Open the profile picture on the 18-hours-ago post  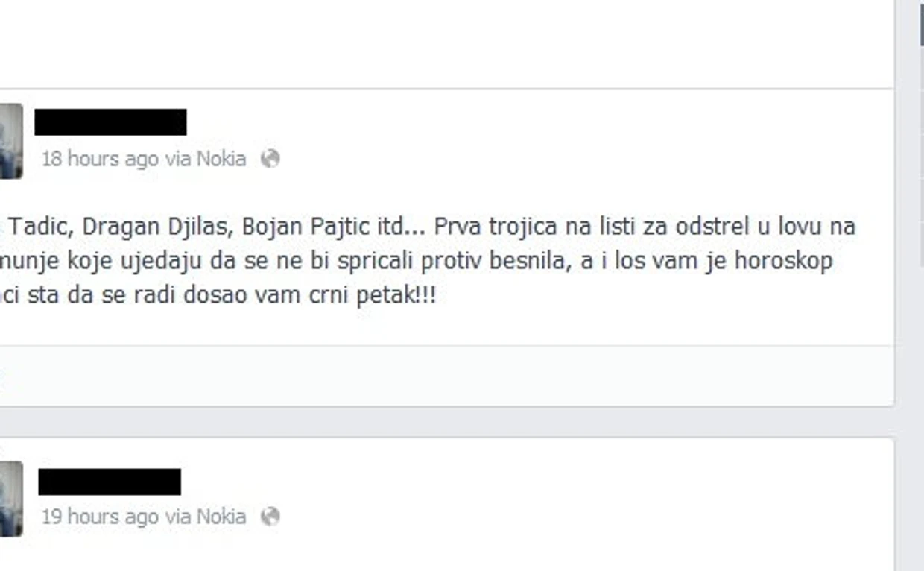(x=10, y=141)
